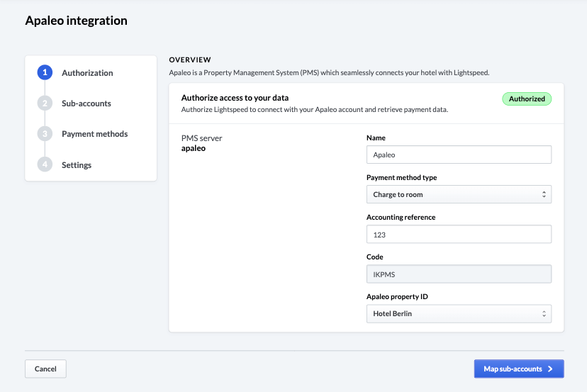Screen dimensions: 587x392
Task: Focus the Accounting reference field
Action: pos(459,235)
